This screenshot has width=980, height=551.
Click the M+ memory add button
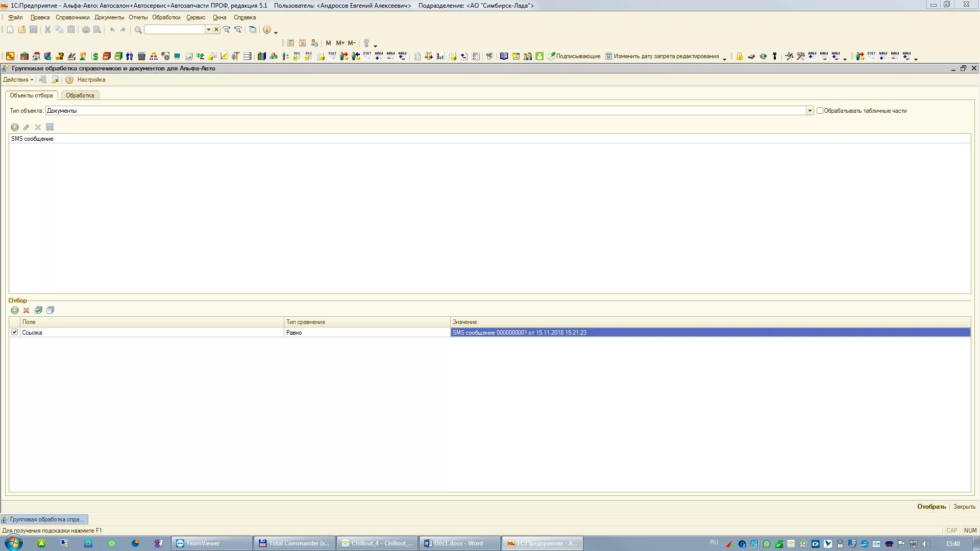(x=340, y=43)
